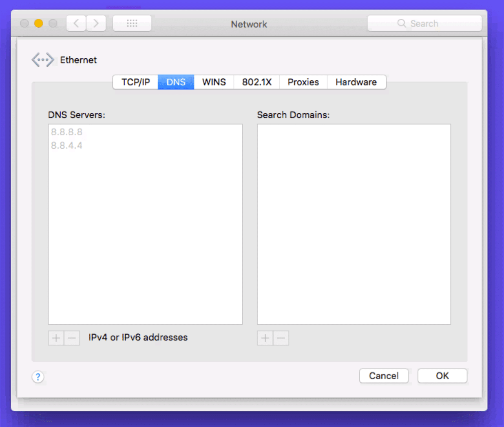Add a Search Domain with the plus icon
This screenshot has height=427, width=504.
coord(265,338)
